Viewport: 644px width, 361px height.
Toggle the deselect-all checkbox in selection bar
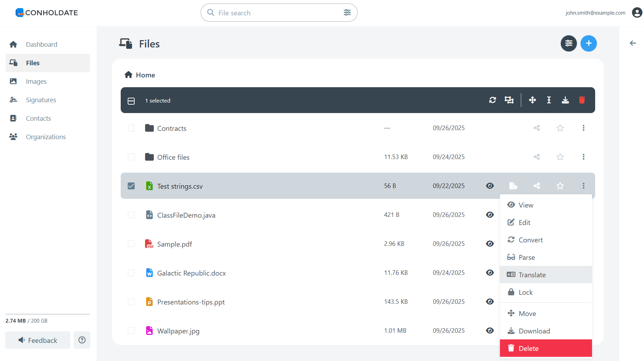tap(131, 101)
